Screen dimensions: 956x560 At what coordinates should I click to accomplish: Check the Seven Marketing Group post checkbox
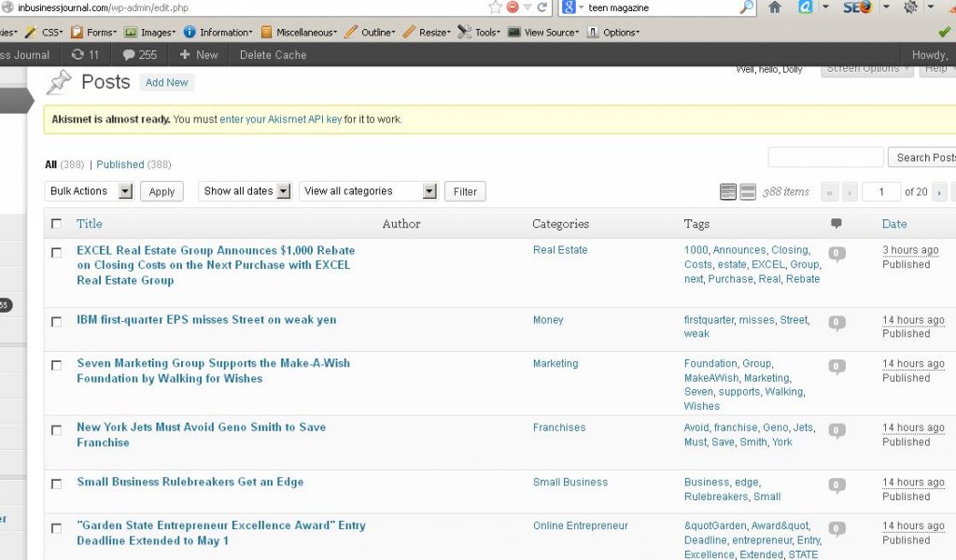[x=57, y=366]
